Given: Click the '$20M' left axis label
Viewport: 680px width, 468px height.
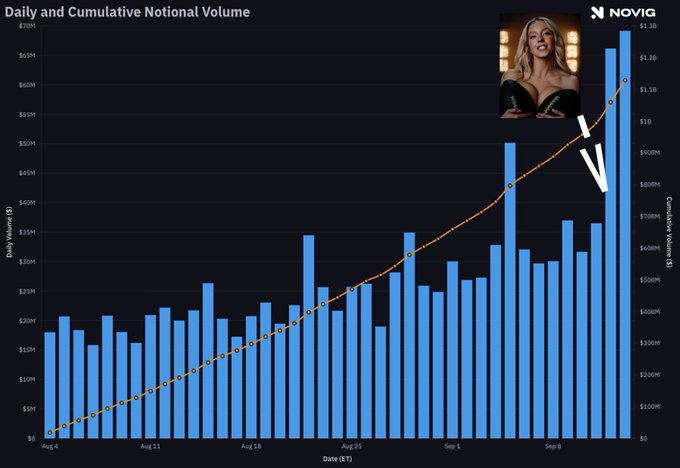Looking at the screenshot, I should [27, 321].
